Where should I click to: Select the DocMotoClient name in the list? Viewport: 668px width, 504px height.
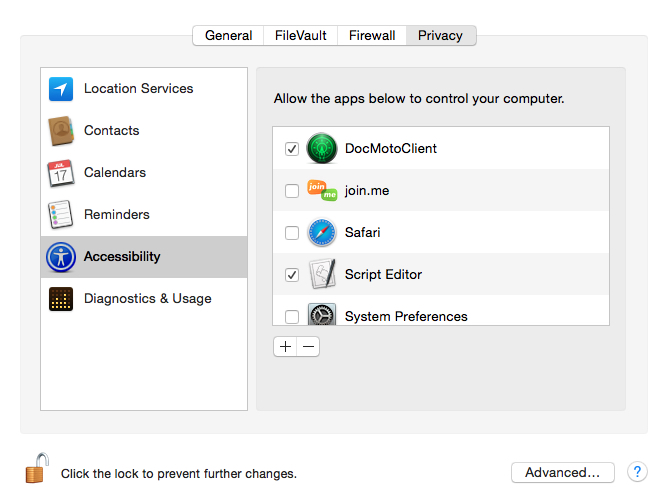point(391,148)
